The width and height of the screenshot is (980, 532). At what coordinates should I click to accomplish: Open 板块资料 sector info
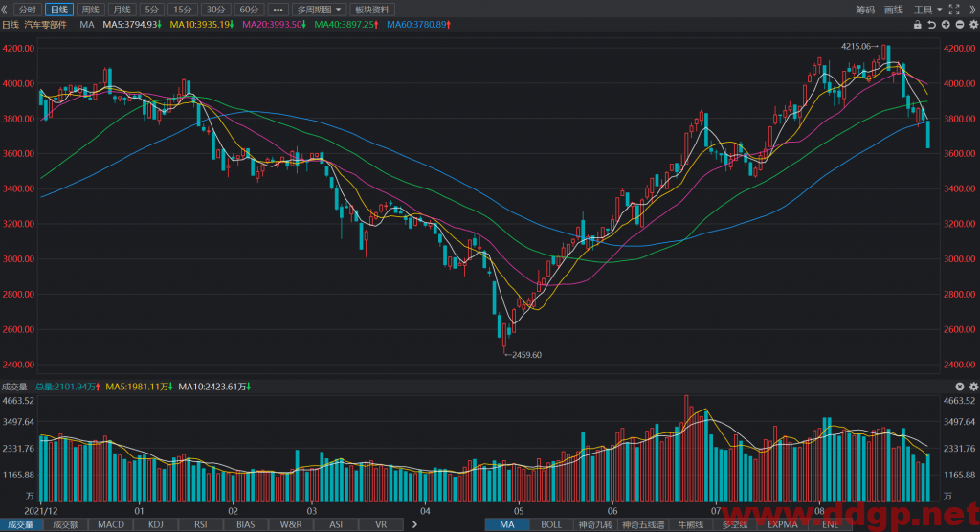tap(372, 10)
